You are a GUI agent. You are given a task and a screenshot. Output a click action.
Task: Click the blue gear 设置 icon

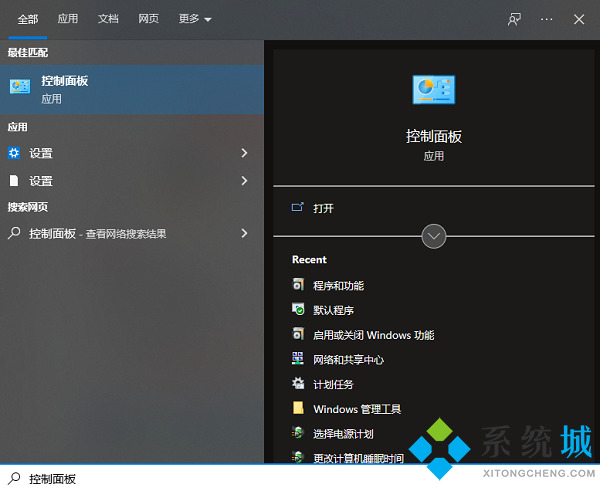[14, 153]
